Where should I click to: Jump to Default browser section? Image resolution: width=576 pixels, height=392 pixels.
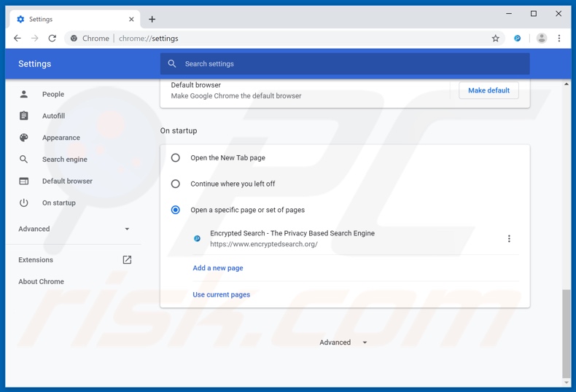click(x=67, y=181)
